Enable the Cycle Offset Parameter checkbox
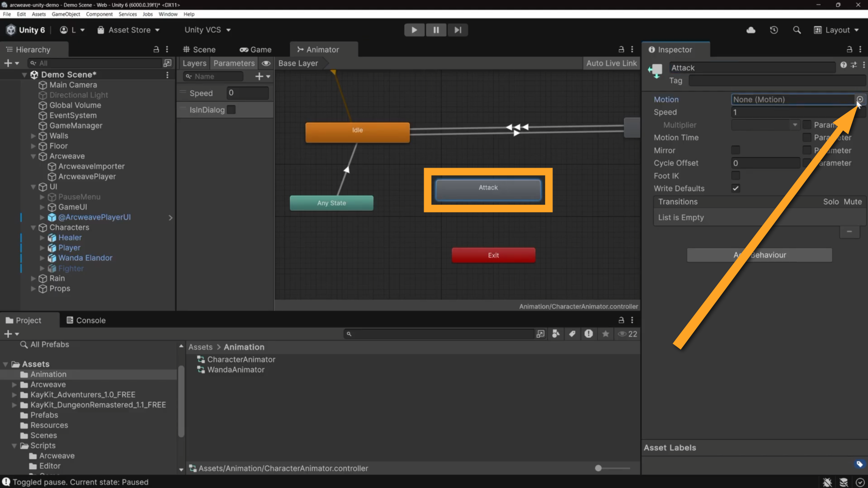This screenshot has width=868, height=488. 807,163
